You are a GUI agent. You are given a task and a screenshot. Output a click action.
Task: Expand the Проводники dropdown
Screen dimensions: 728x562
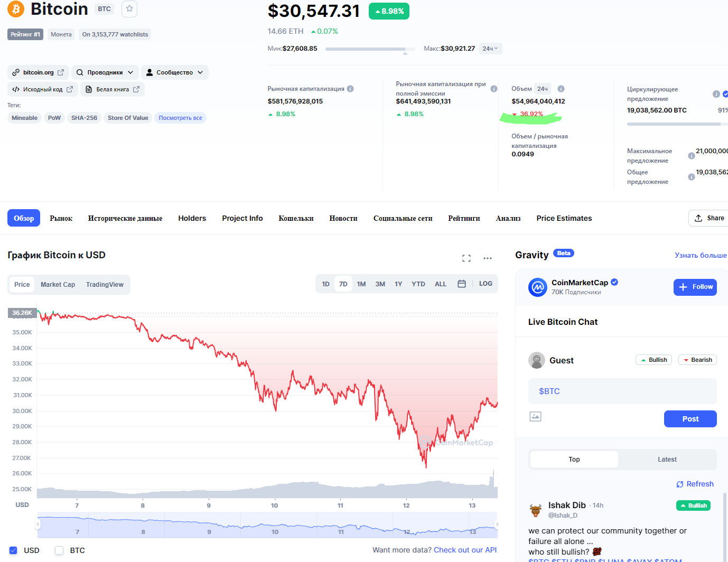(105, 72)
